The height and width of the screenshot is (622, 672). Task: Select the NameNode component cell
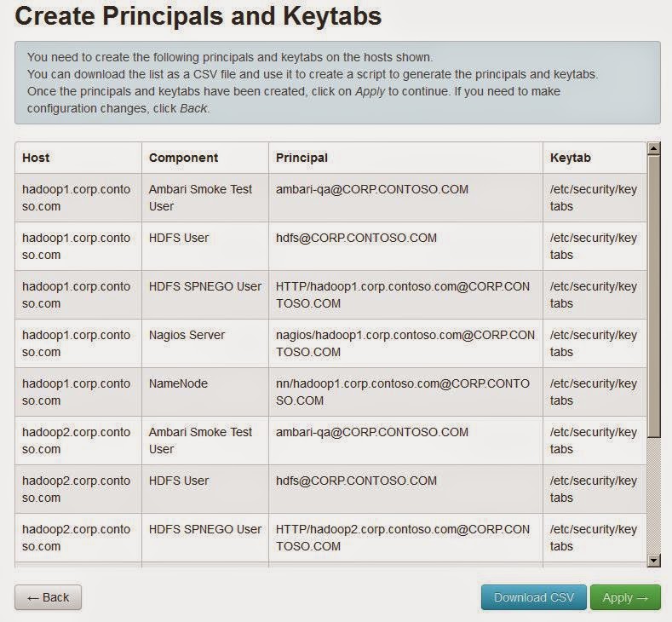(x=178, y=383)
